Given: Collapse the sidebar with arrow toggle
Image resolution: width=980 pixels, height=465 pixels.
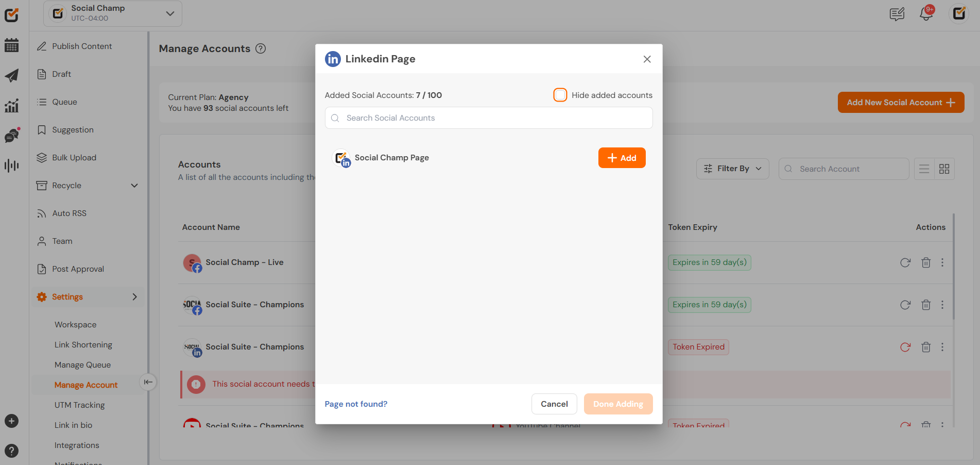Looking at the screenshot, I should tap(148, 382).
